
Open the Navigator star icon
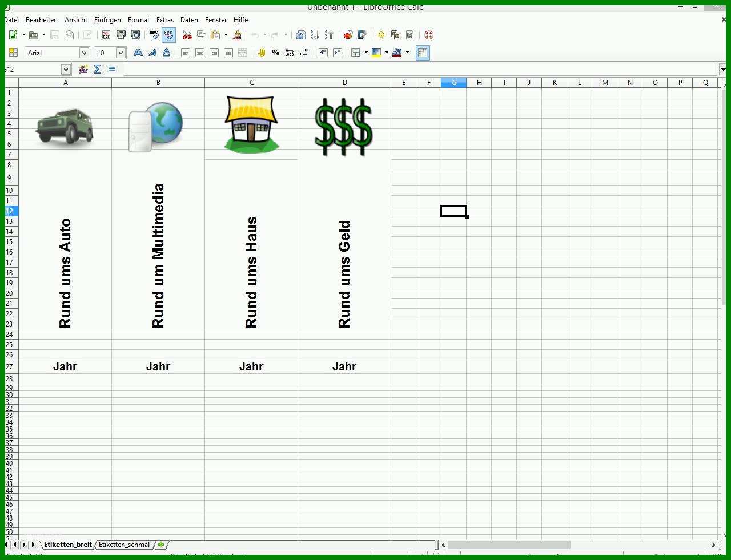click(x=381, y=35)
